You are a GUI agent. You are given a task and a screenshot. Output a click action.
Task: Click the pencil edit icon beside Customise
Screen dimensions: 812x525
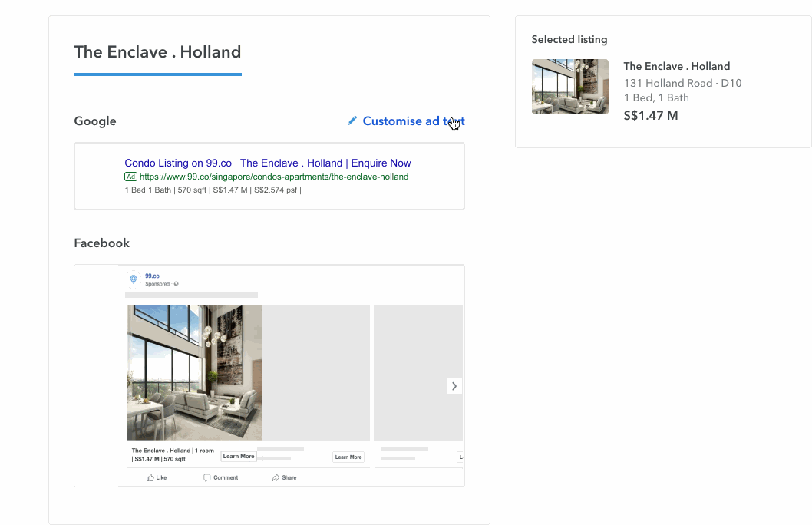click(x=352, y=121)
